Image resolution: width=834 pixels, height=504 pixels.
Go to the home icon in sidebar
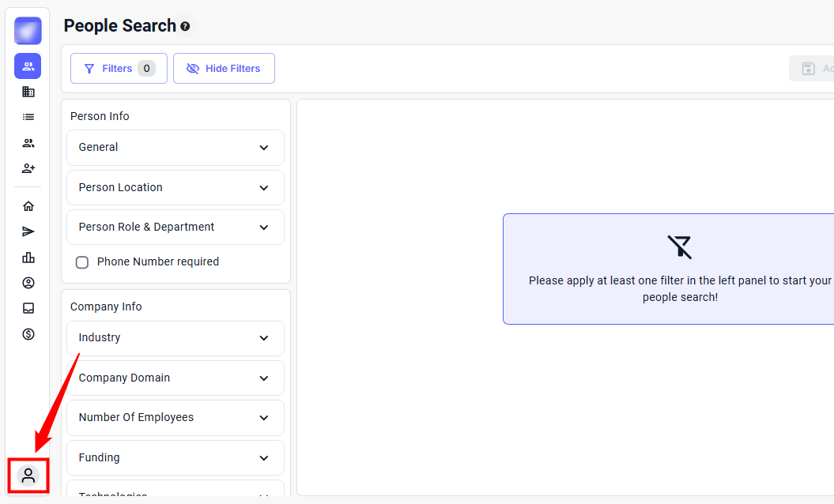[x=28, y=206]
